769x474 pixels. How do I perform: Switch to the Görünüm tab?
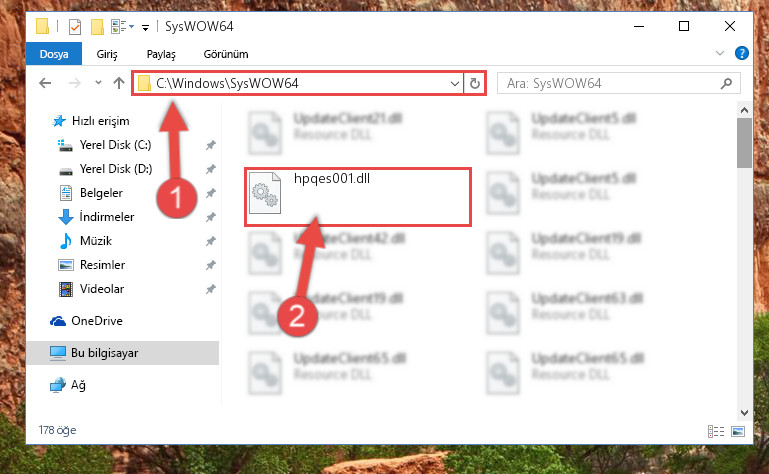tap(226, 54)
